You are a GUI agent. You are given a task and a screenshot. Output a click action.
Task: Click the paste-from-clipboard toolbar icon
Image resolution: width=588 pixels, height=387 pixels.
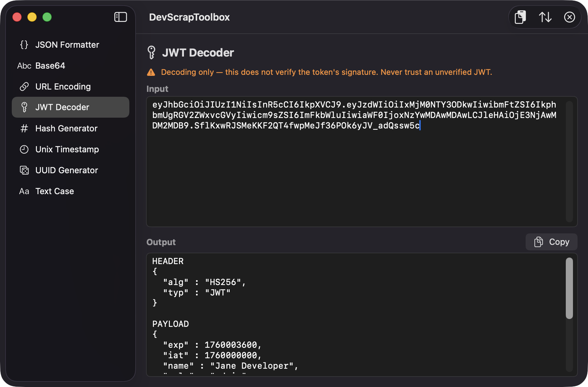(x=520, y=17)
